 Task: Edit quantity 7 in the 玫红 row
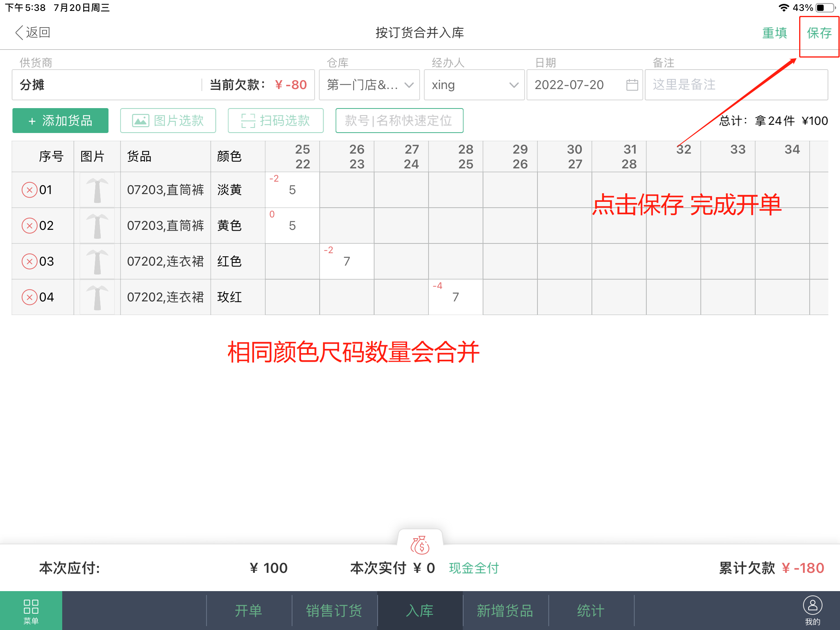point(456,297)
